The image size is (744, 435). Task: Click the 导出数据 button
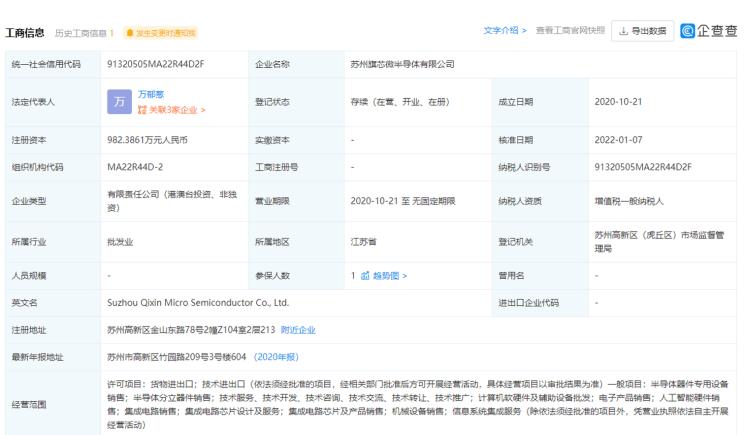[x=642, y=31]
